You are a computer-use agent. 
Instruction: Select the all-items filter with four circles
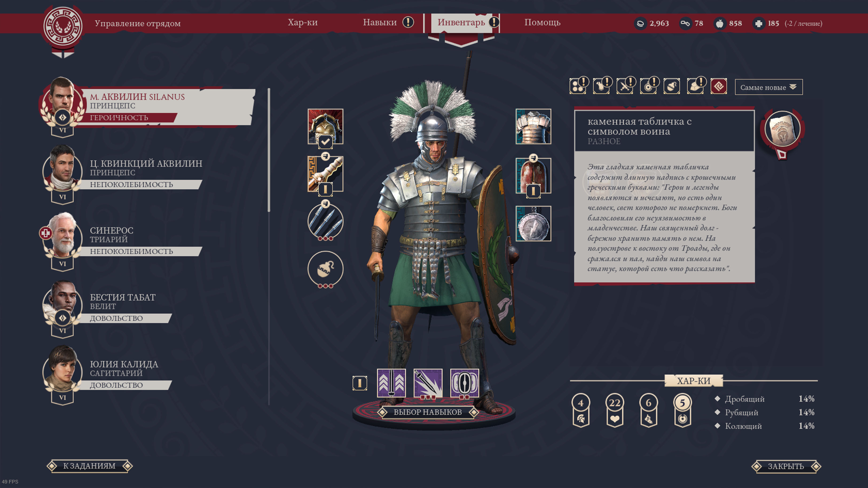coord(578,87)
